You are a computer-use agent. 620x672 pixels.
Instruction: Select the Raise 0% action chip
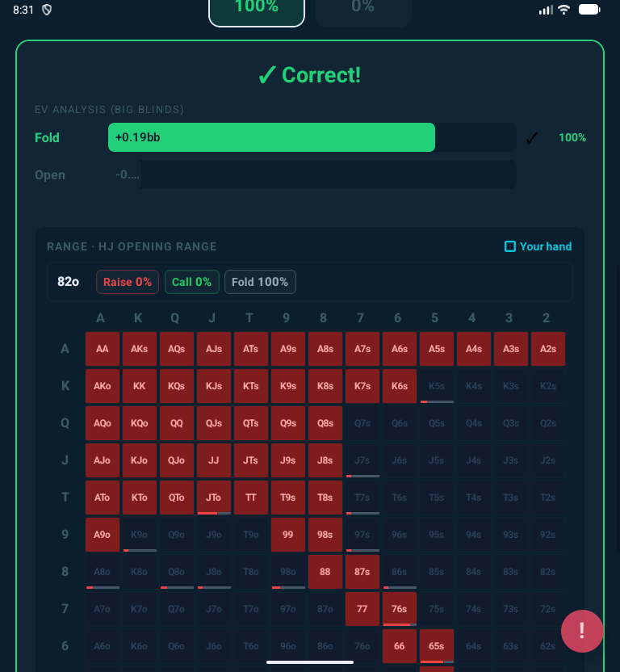tap(128, 282)
